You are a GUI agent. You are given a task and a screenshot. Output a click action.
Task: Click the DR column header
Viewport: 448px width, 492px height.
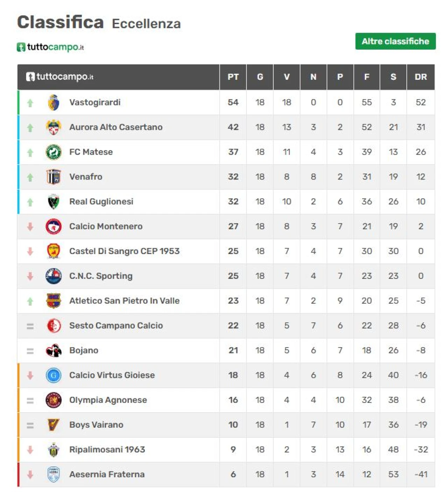pyautogui.click(x=421, y=77)
